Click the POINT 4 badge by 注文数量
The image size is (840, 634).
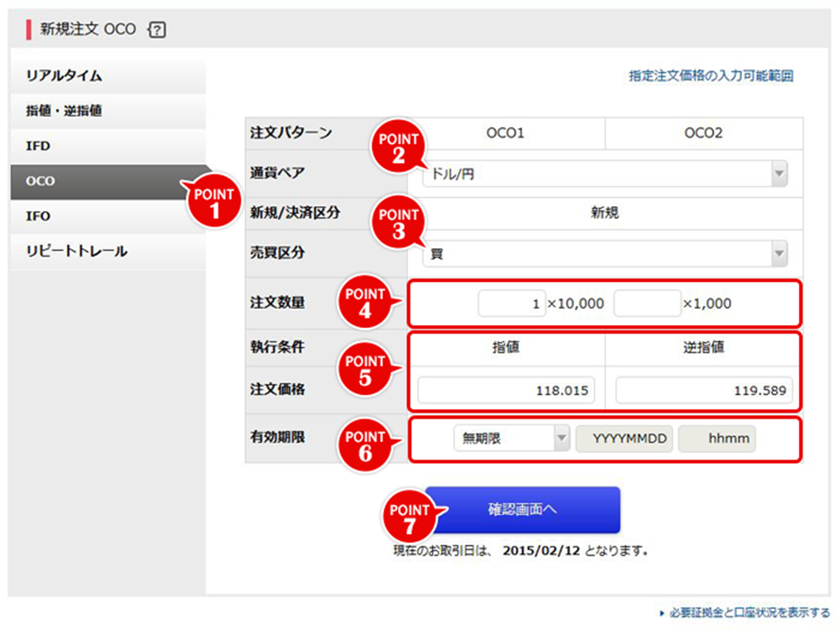(x=365, y=302)
